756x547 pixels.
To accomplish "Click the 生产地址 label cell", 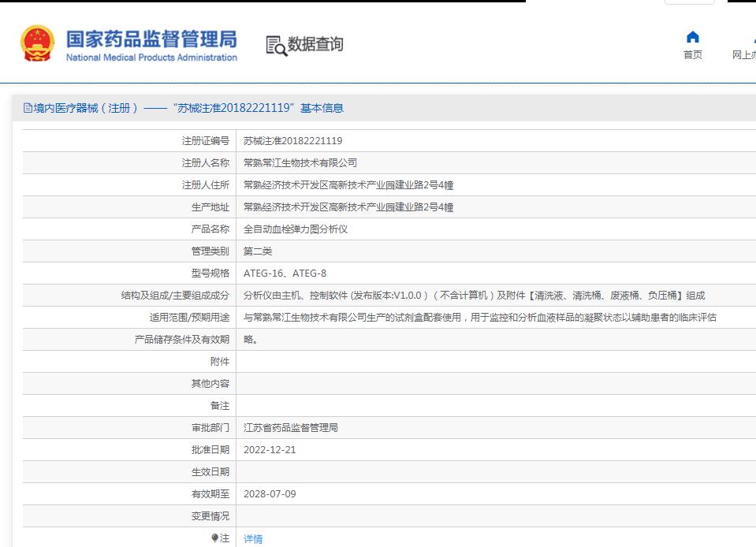I will point(129,207).
